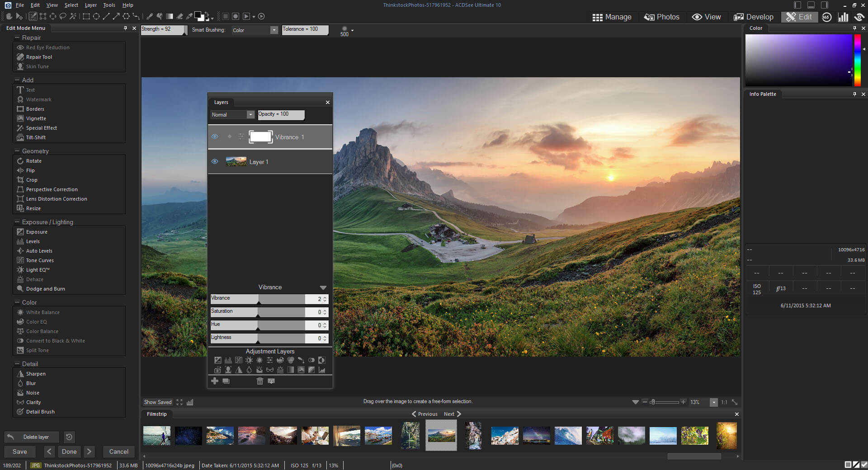Show histogram icon beside Show Saved

pyautogui.click(x=190, y=402)
